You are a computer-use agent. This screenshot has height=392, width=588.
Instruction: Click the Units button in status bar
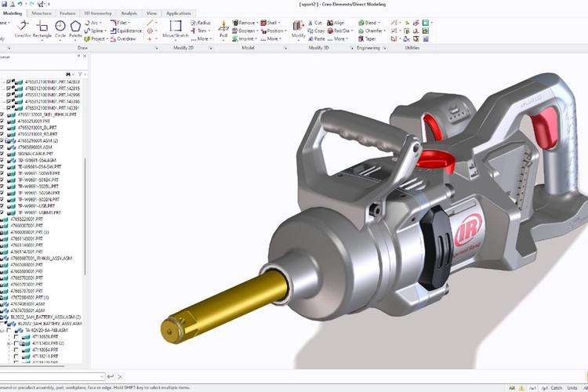[572, 388]
